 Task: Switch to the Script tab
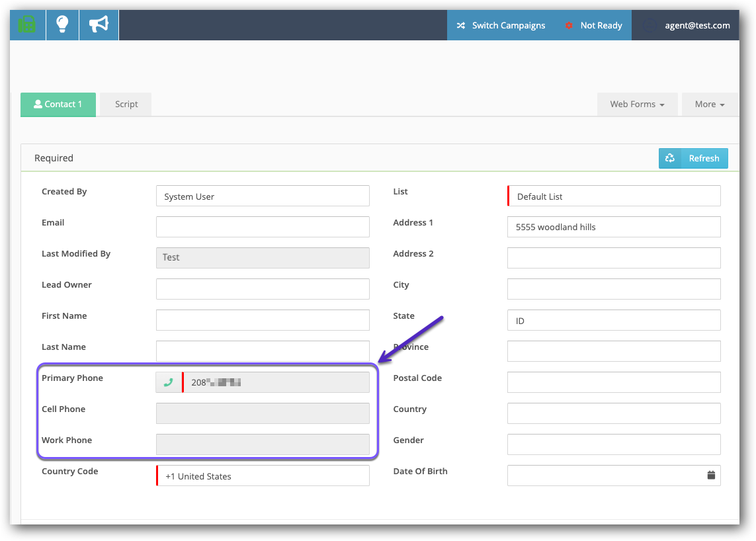126,104
